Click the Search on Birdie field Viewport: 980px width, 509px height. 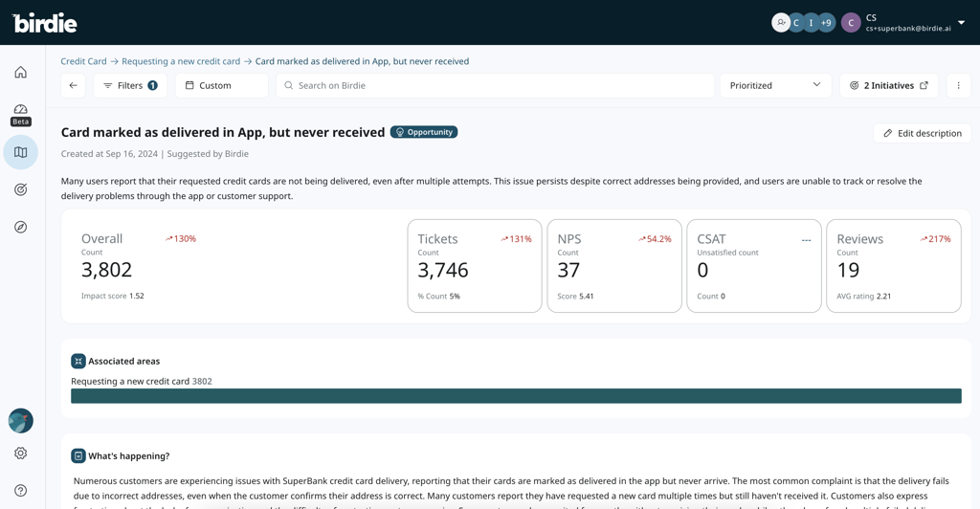click(x=495, y=85)
